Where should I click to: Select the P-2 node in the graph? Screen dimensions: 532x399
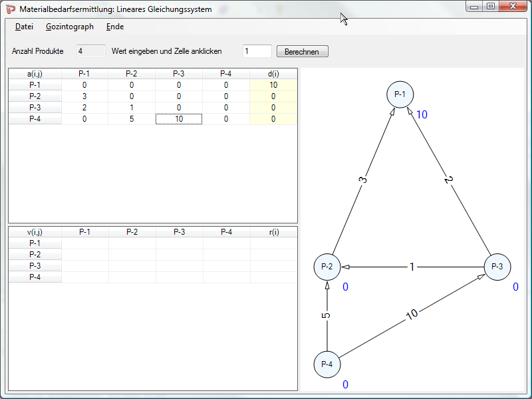pyautogui.click(x=327, y=266)
